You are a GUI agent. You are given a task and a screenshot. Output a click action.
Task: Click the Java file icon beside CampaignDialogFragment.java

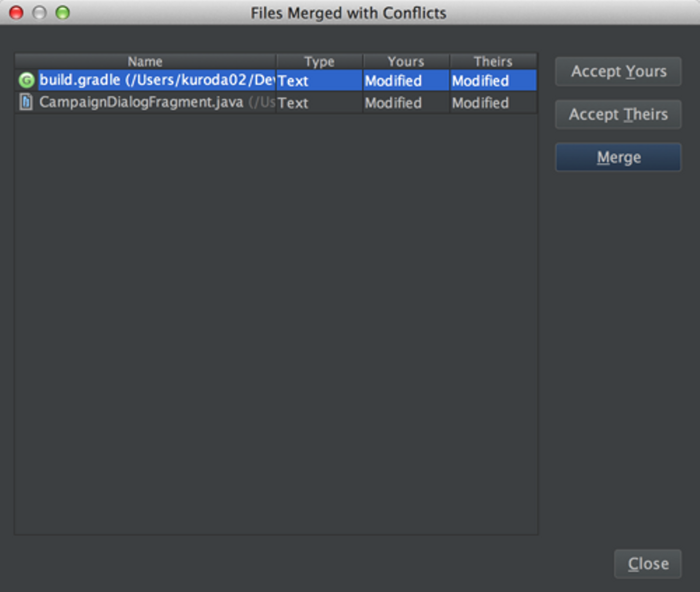26,102
